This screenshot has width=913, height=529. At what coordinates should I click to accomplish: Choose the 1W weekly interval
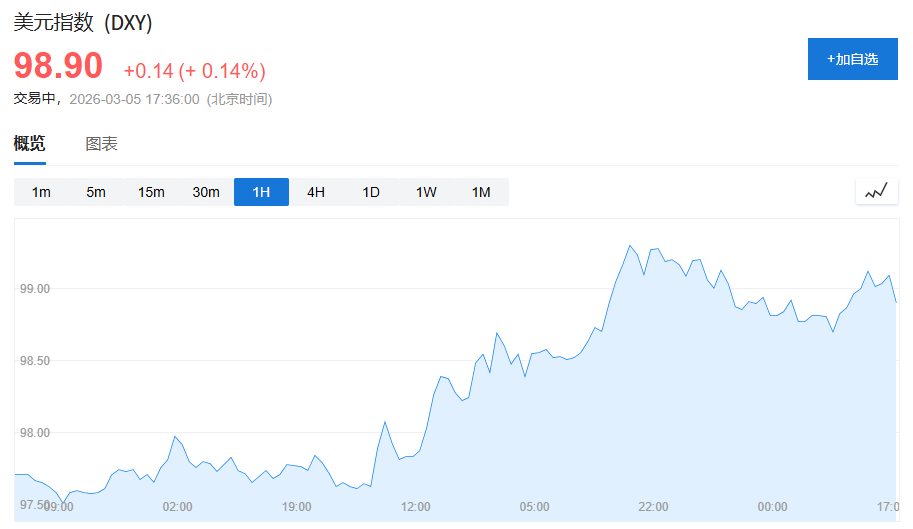click(426, 192)
